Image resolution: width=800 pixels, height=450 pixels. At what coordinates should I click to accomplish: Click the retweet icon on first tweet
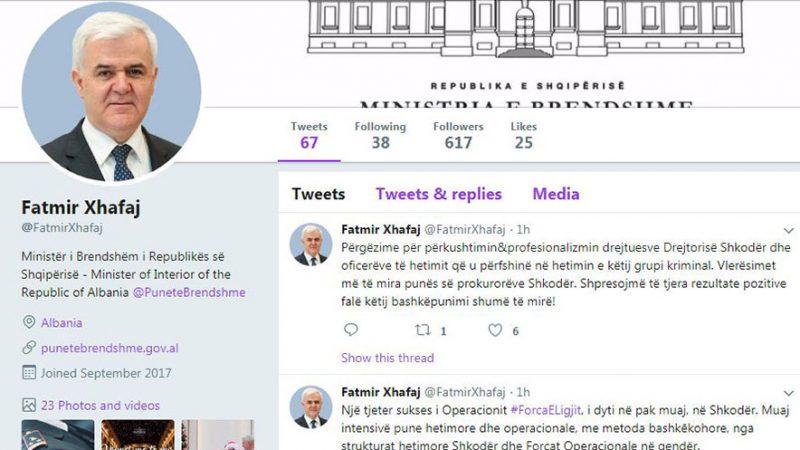click(x=422, y=330)
